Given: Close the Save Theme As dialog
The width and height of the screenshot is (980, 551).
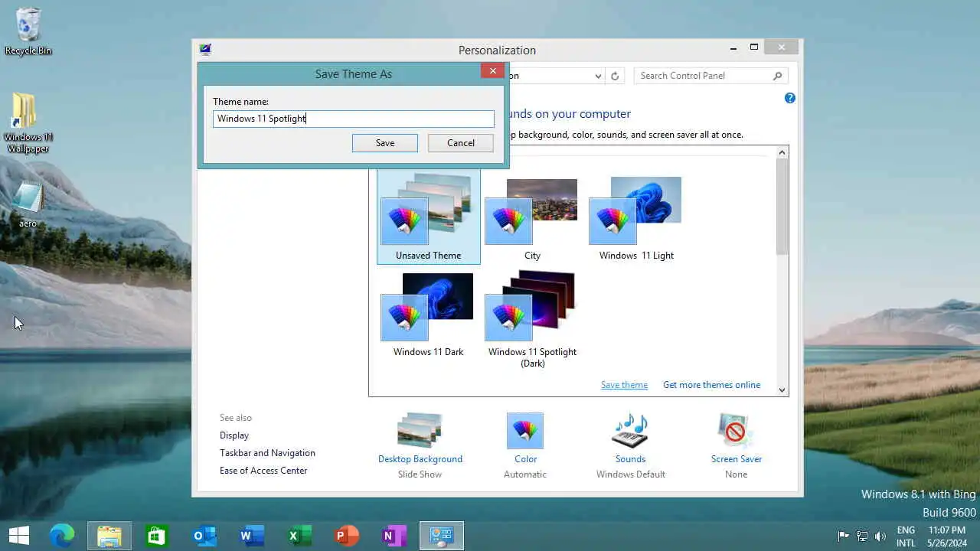Looking at the screenshot, I should pos(493,71).
